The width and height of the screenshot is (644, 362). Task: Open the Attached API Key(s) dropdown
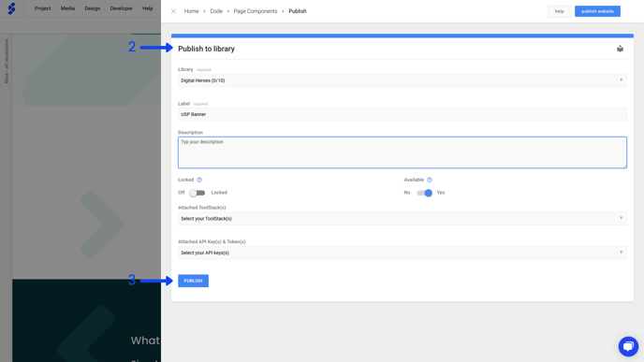402,253
